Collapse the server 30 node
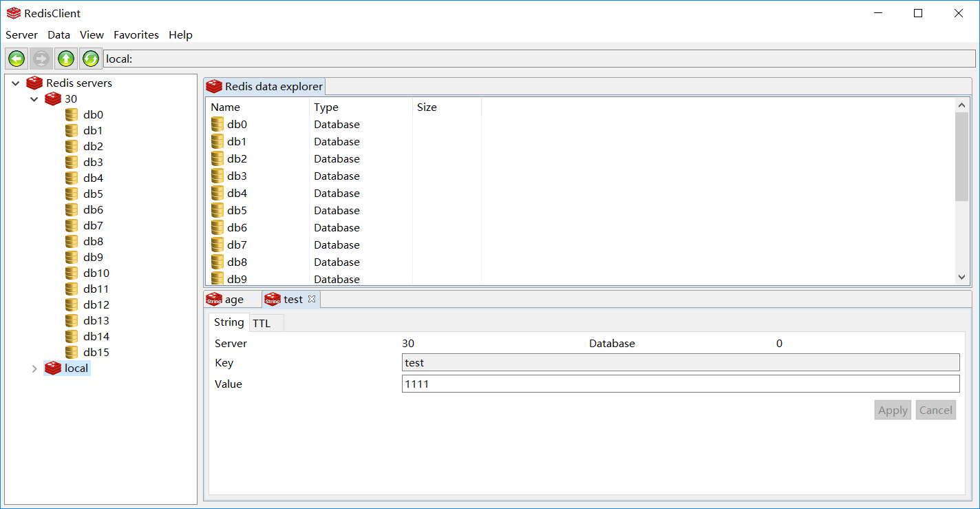 (34, 99)
